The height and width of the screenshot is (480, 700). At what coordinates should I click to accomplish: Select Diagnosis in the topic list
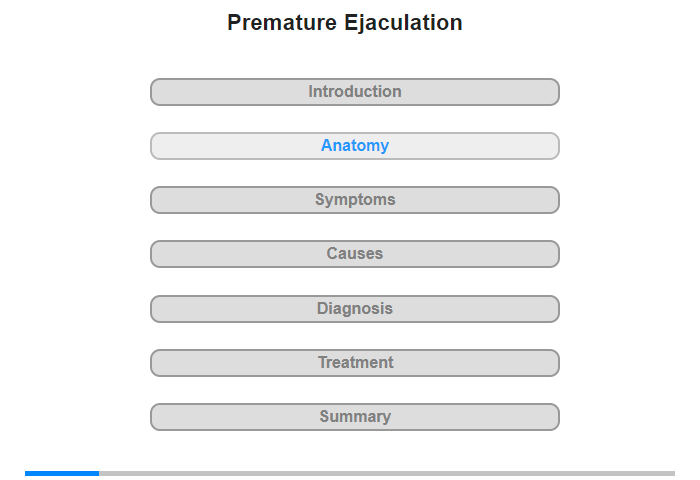click(x=354, y=309)
